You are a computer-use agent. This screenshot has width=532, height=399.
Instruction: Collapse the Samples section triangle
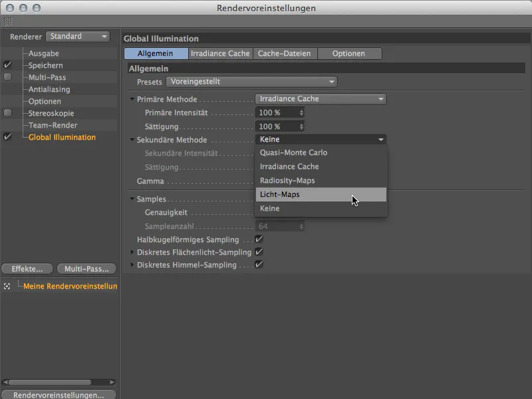132,199
